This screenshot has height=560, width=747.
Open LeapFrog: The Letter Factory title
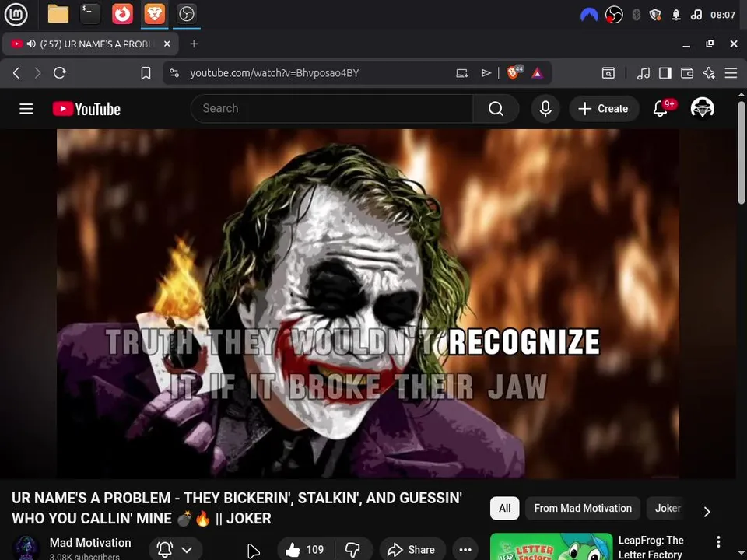point(651,547)
